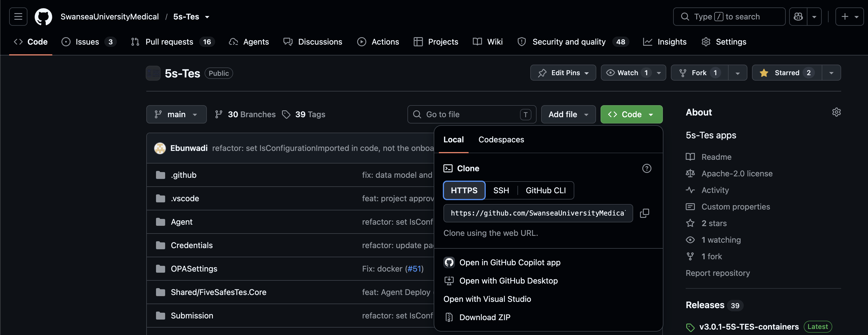
Task: Open the Ebunwadi author link
Action: 189,148
